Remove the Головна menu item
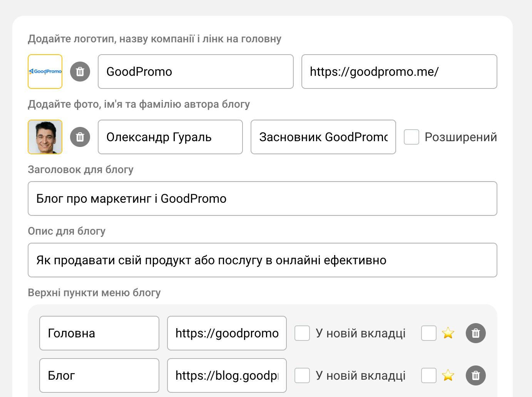This screenshot has width=532, height=397. click(476, 333)
